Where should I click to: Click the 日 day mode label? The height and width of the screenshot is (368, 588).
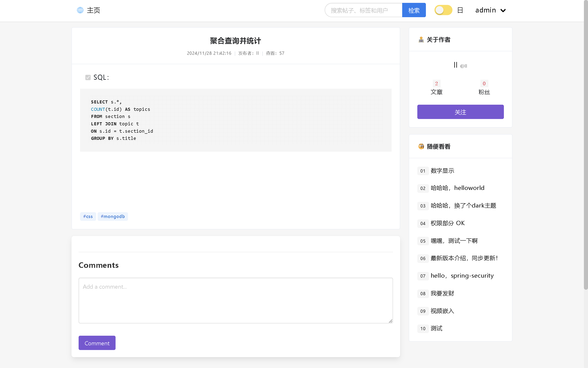[460, 10]
